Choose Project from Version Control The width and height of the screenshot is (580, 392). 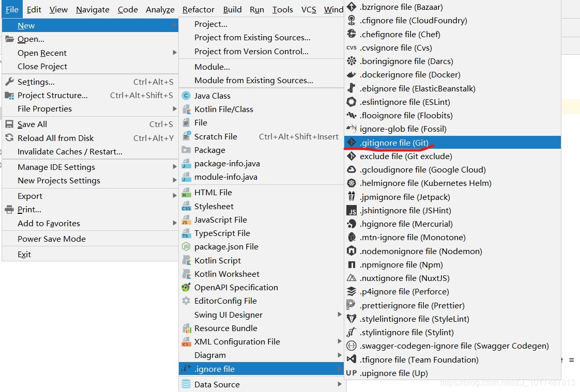pos(252,51)
